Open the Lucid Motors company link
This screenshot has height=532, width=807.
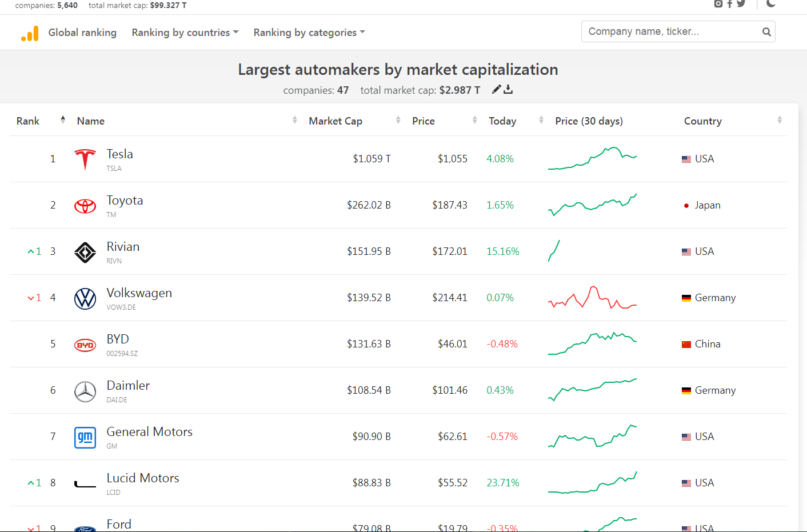click(x=143, y=478)
